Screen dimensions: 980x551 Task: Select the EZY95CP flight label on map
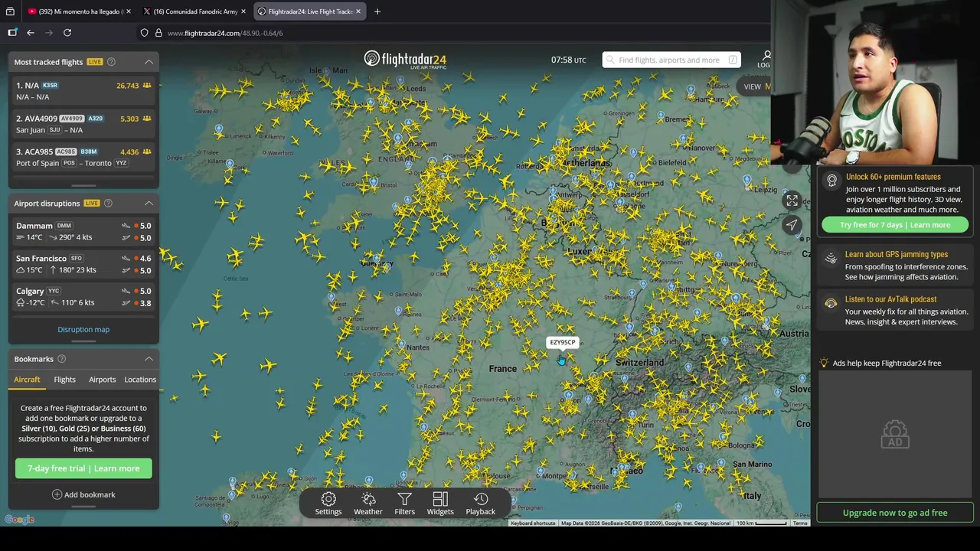(x=562, y=342)
